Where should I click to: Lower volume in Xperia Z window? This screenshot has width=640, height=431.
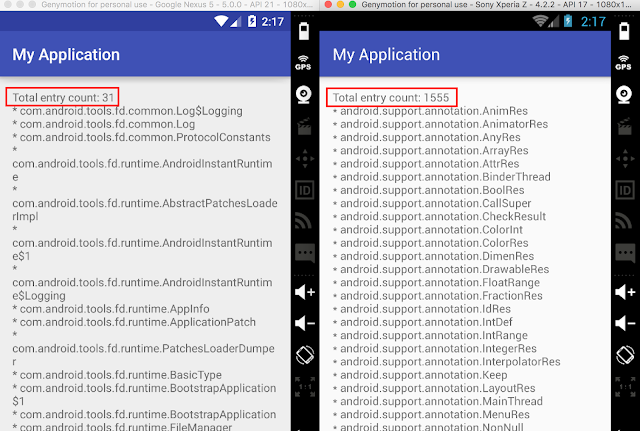pyautogui.click(x=625, y=323)
